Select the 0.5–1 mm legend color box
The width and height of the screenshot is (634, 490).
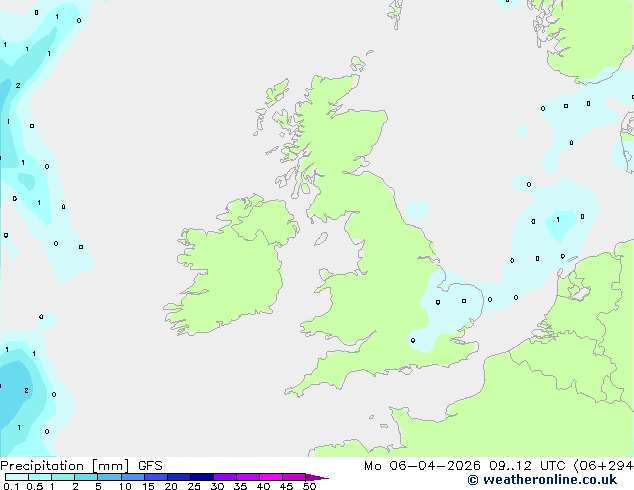click(x=40, y=477)
